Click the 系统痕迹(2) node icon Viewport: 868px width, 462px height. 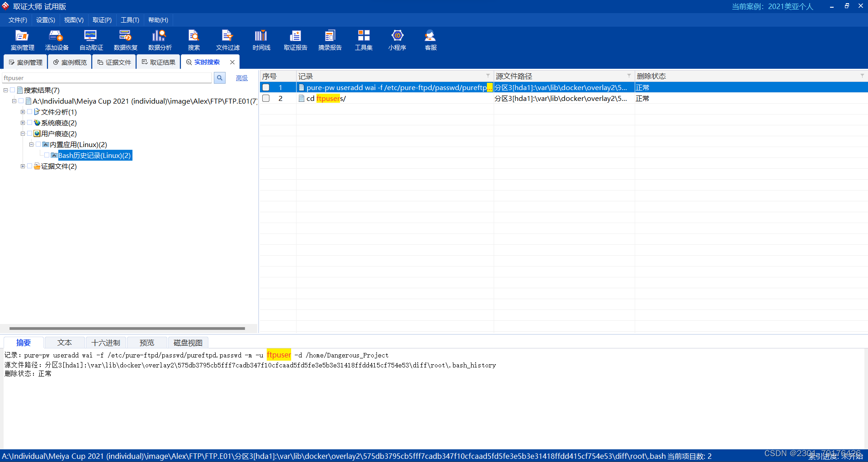point(37,123)
